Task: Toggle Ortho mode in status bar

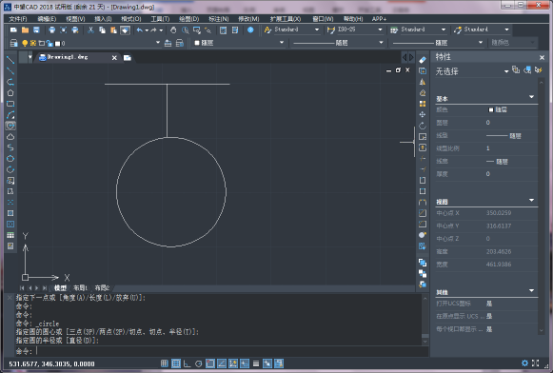Action: (x=187, y=363)
